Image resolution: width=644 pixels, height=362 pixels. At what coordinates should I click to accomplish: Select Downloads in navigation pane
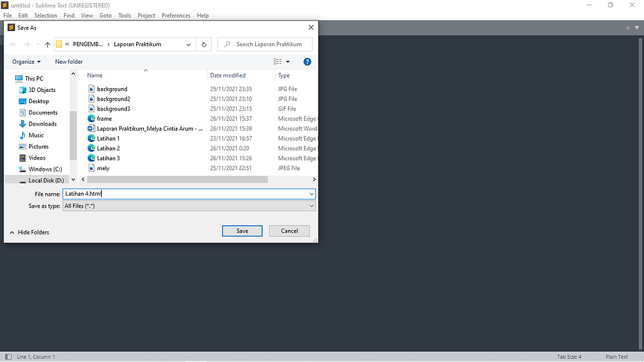click(42, 124)
